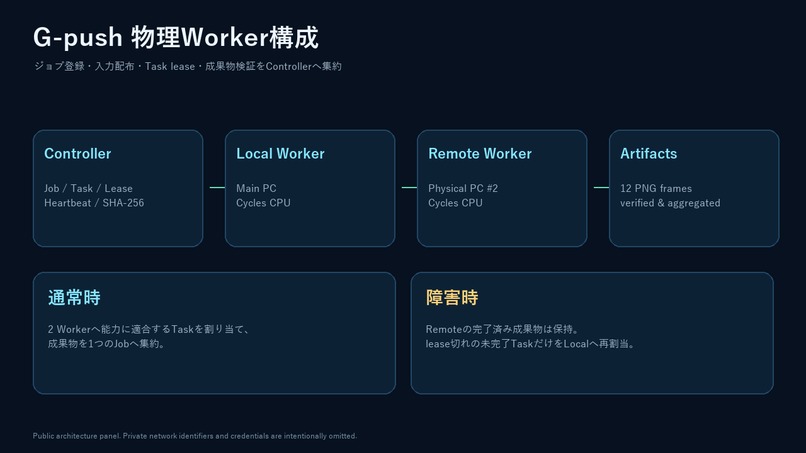Select 'Remoteの完了済み成果物は保持。' line
The width and height of the screenshot is (806, 453).
point(502,329)
